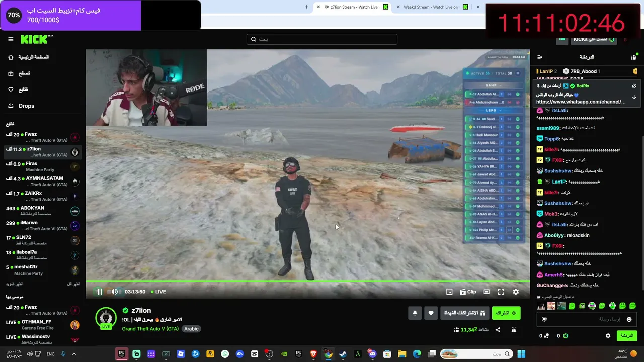Mute the stream volume
Image resolution: width=644 pixels, height=362 pixels.
[115, 292]
